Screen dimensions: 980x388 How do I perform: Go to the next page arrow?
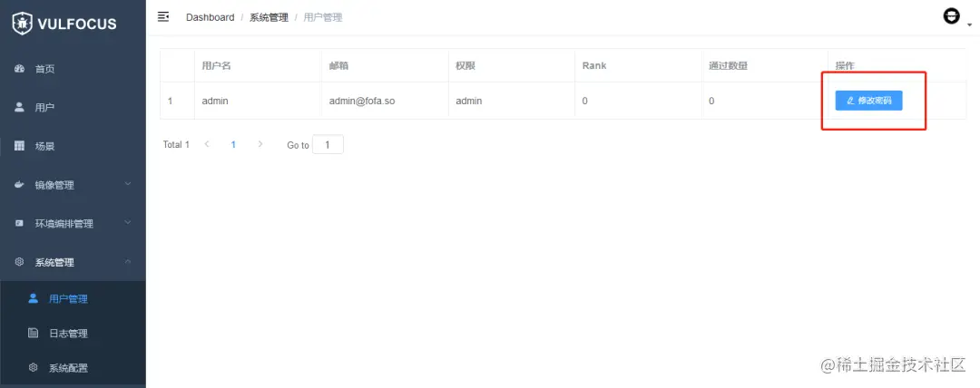[x=260, y=144]
